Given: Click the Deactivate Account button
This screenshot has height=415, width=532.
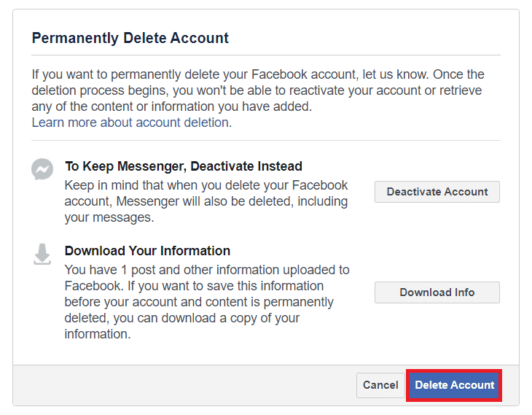Looking at the screenshot, I should tap(437, 192).
